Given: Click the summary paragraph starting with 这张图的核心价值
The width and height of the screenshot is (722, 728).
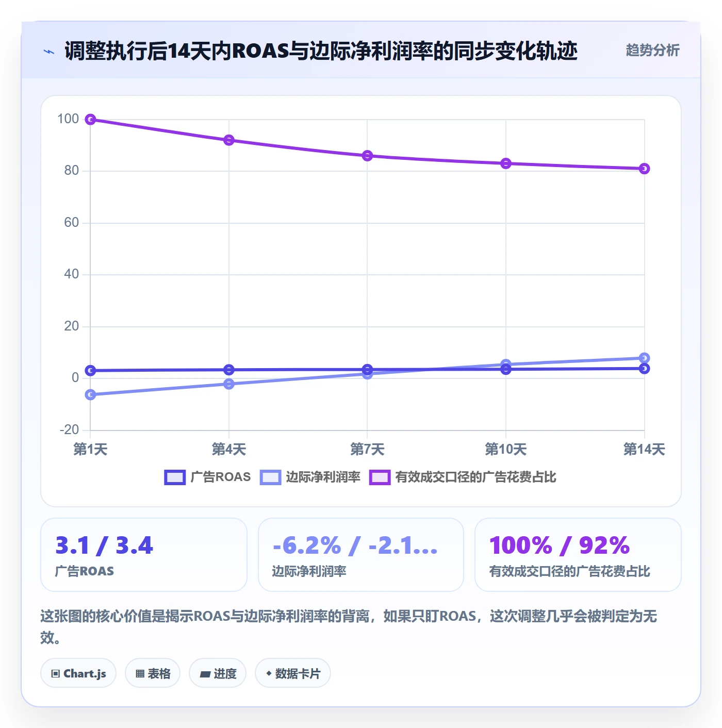Looking at the screenshot, I should coord(349,626).
